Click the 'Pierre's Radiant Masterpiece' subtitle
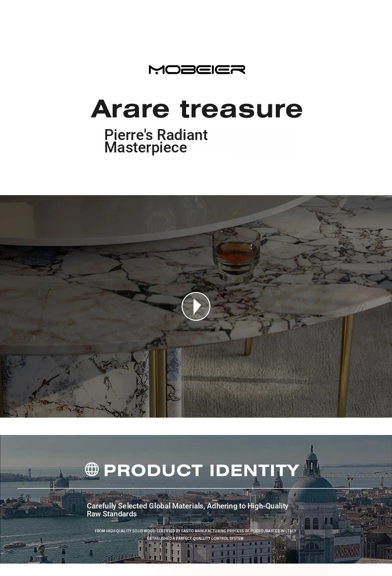This screenshot has width=392, height=576. point(156,141)
